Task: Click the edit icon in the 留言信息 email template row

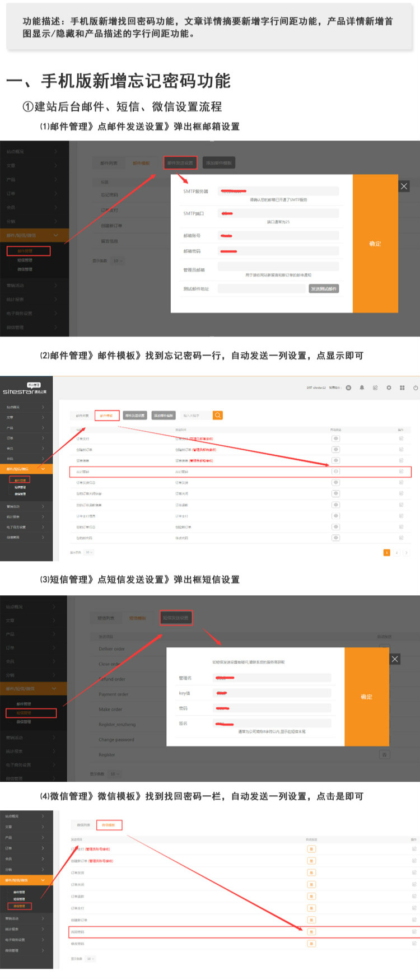Action: pyautogui.click(x=401, y=460)
